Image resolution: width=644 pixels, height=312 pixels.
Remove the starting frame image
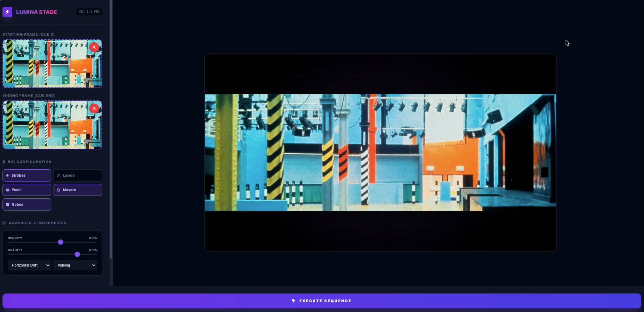click(94, 47)
